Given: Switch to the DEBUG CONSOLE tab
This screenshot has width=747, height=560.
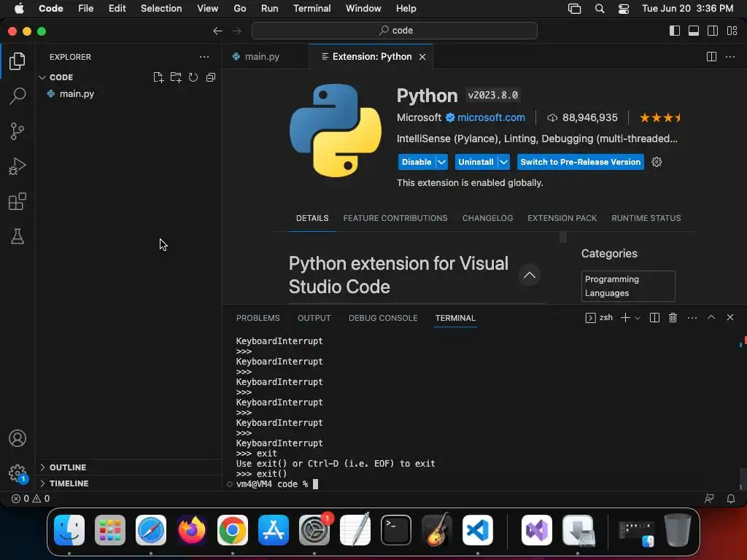Looking at the screenshot, I should tap(382, 318).
